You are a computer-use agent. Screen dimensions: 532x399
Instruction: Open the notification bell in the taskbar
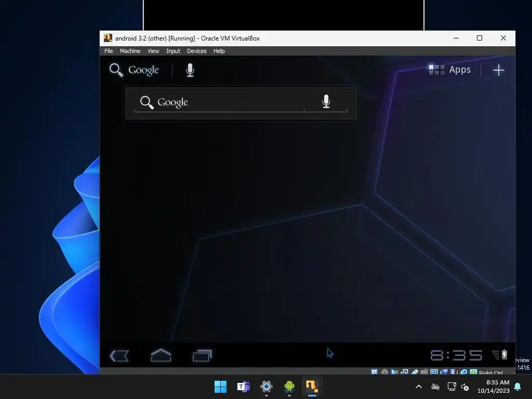(518, 387)
